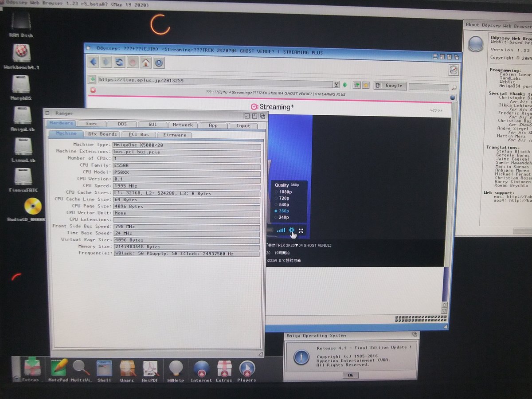Open the AmigaLib drive icon
The width and height of the screenshot is (532, 399).
(x=22, y=118)
